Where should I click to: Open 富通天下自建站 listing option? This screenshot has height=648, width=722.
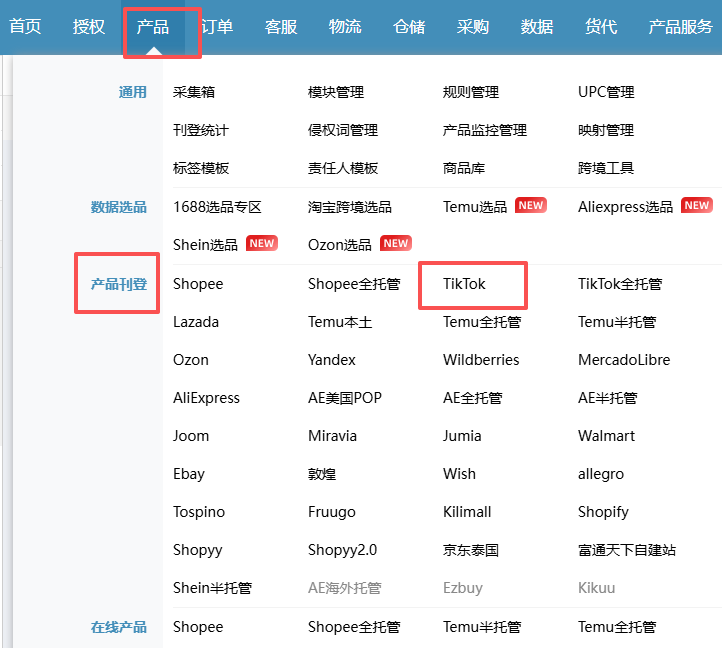pos(627,550)
